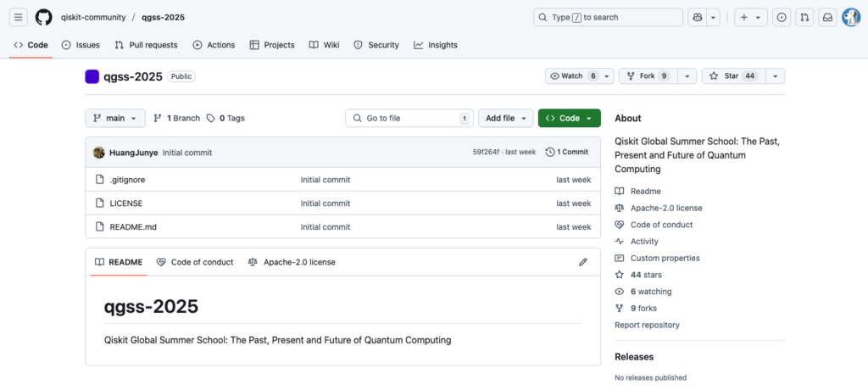Focus the Type / to search field
Image resolution: width=868 pixels, height=390 pixels.
click(x=608, y=17)
